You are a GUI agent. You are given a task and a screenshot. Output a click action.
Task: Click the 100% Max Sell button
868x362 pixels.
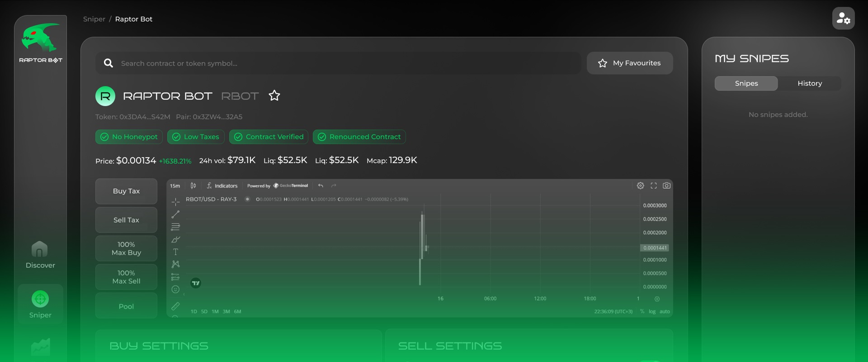(126, 277)
